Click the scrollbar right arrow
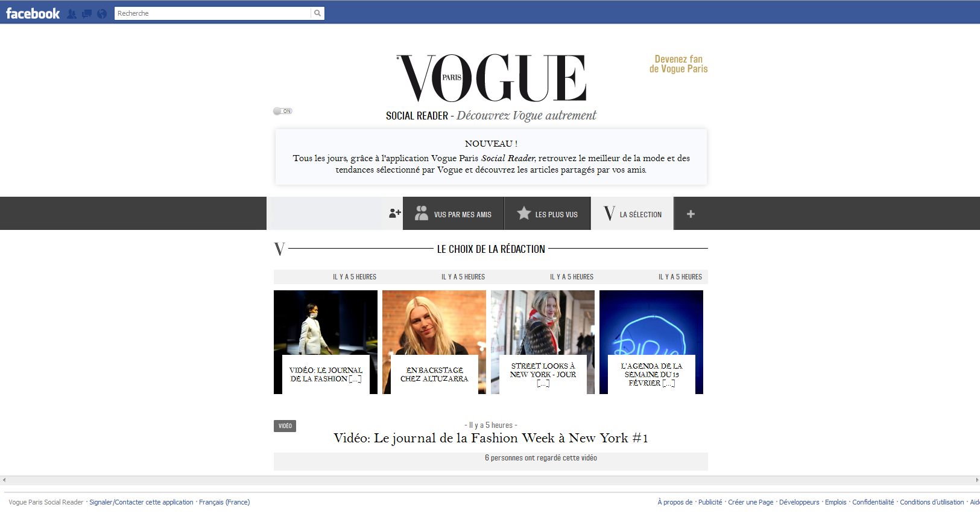This screenshot has height=522, width=980. [x=976, y=480]
